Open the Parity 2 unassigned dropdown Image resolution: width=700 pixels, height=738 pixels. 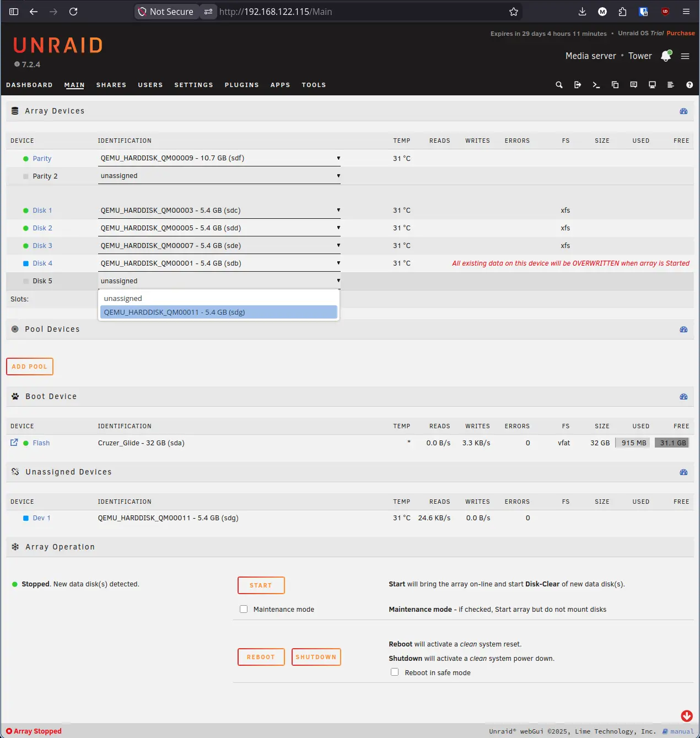[x=219, y=176]
